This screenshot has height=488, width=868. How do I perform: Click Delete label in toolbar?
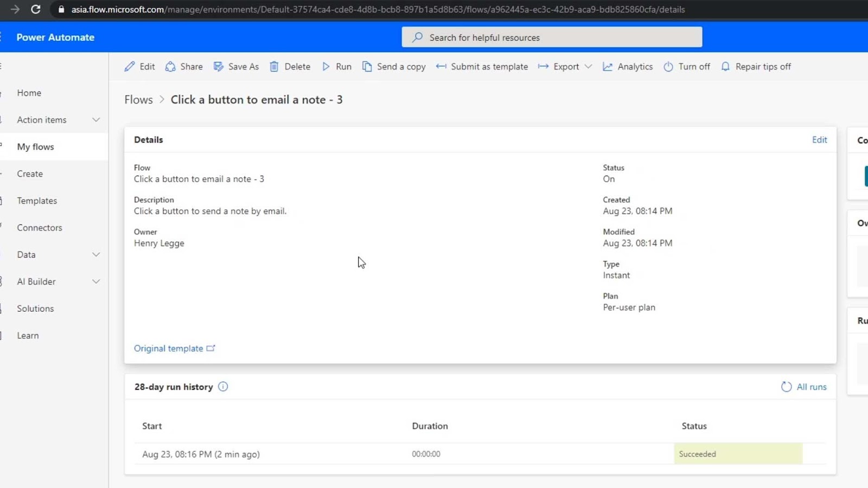click(x=297, y=67)
